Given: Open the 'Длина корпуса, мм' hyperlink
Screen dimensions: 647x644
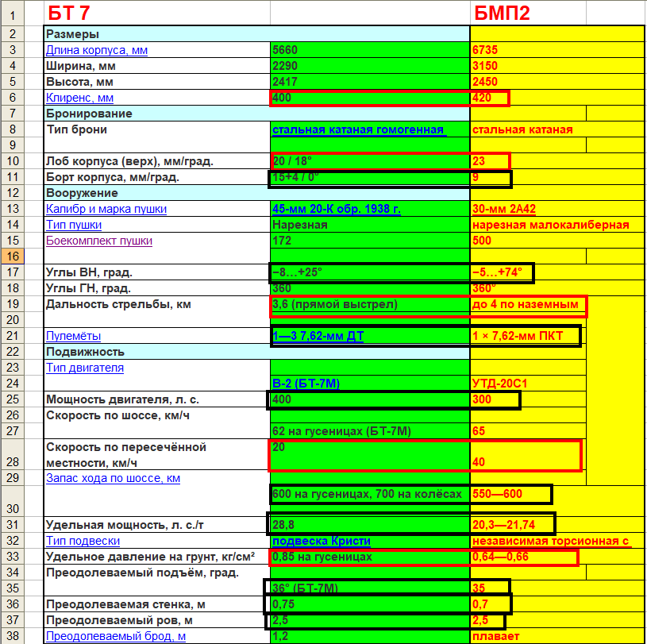Looking at the screenshot, I should (97, 50).
